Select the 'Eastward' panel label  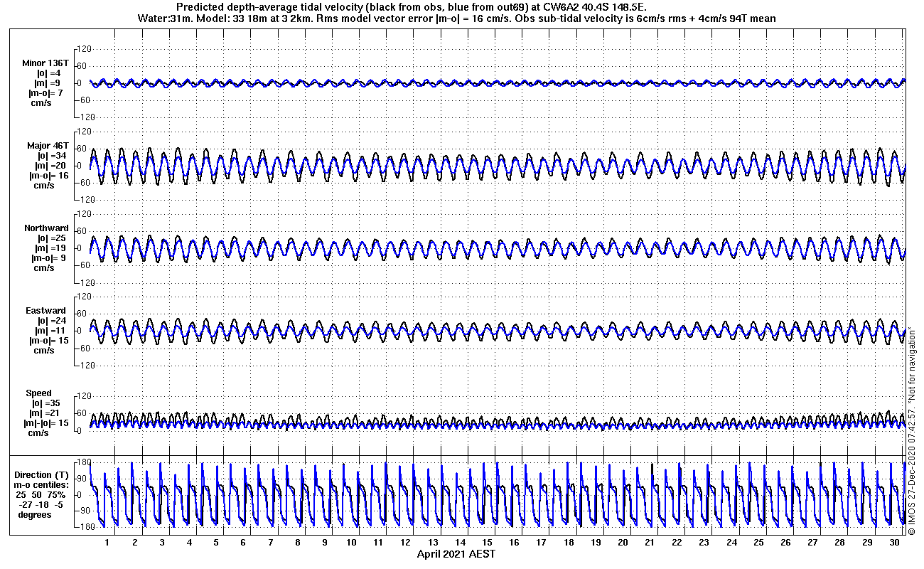46,311
